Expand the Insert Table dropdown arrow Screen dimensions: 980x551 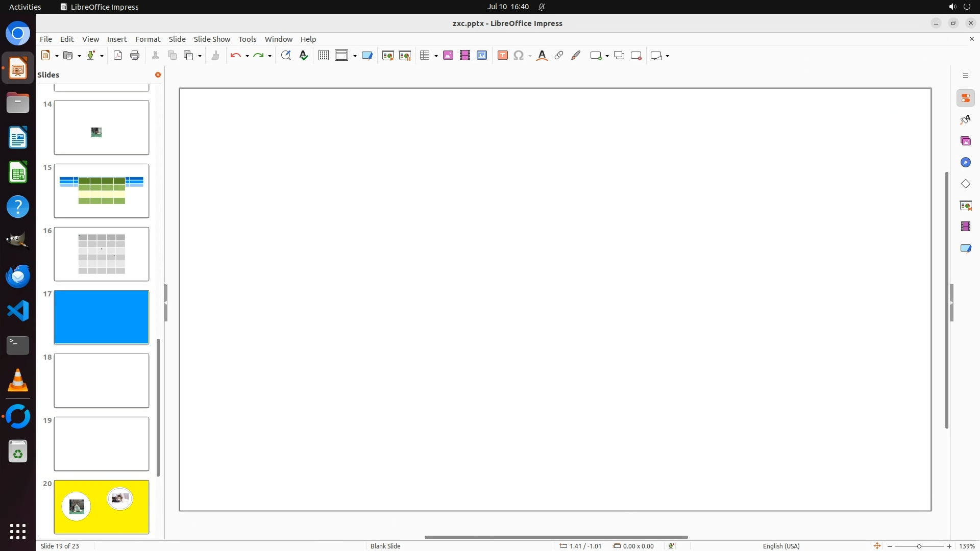click(436, 56)
